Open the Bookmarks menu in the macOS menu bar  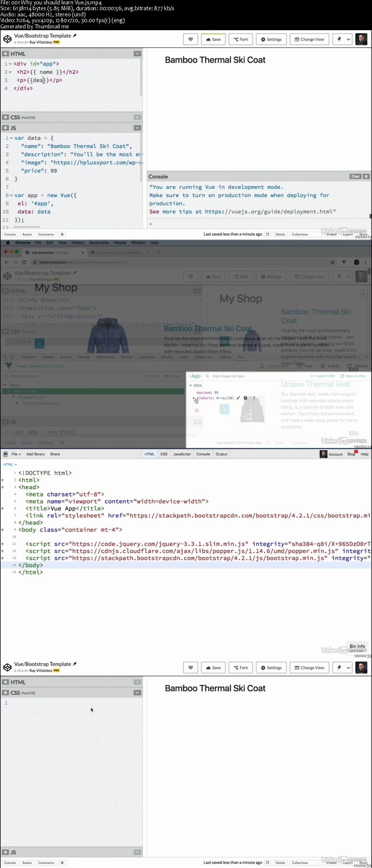tap(99, 243)
